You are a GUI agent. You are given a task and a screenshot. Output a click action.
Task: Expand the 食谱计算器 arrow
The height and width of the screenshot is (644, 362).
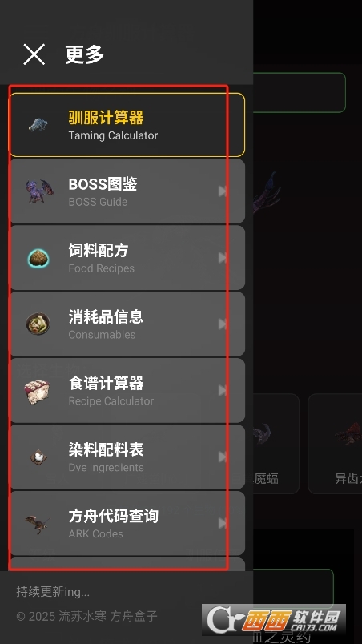click(x=223, y=391)
